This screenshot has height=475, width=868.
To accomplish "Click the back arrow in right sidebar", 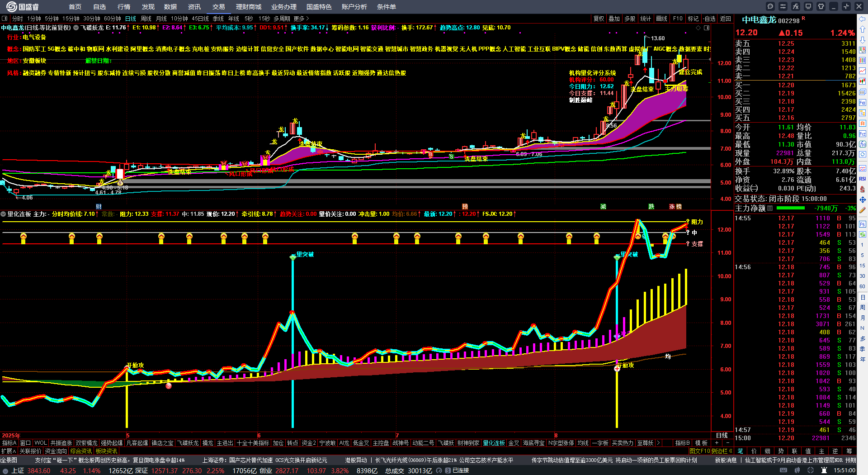I will point(863,19).
